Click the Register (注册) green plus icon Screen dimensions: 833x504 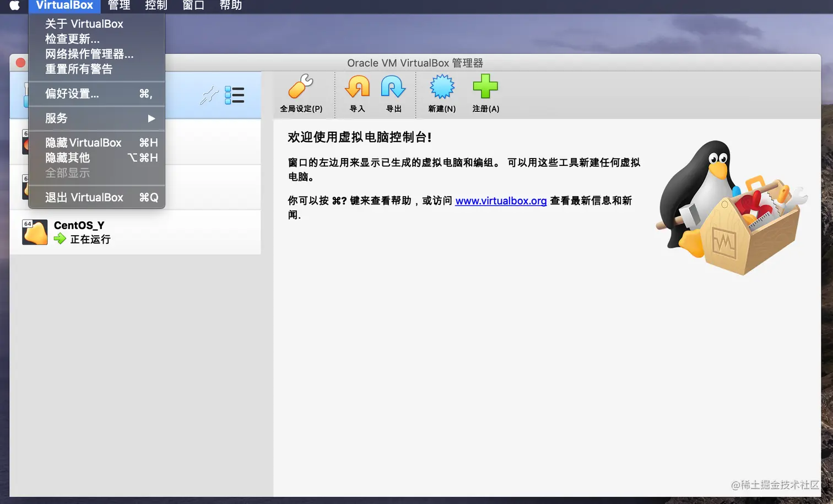485,86
